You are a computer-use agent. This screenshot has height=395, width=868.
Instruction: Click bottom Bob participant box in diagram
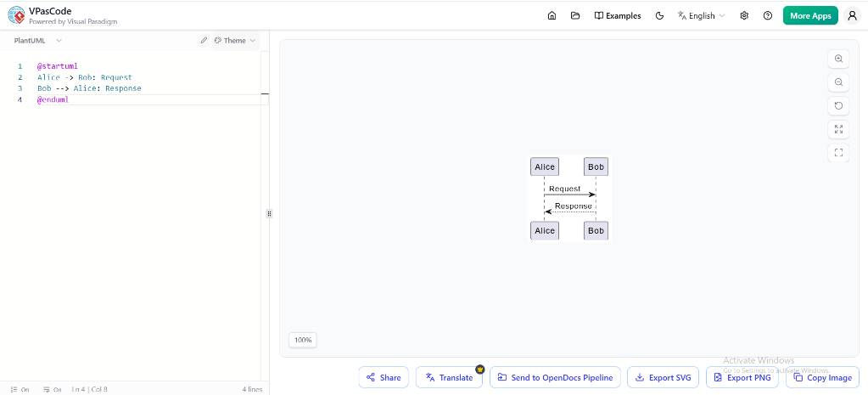(x=596, y=230)
